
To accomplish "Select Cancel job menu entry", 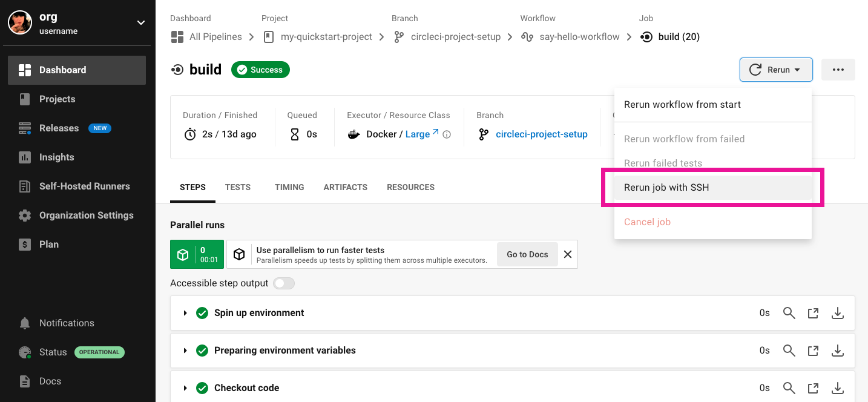I will pos(712,222).
